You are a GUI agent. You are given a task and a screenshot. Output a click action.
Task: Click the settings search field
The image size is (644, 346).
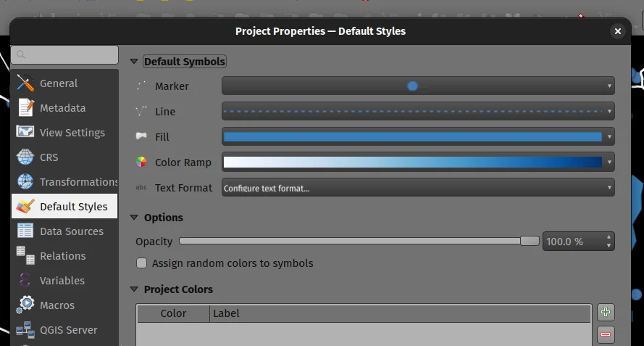65,55
